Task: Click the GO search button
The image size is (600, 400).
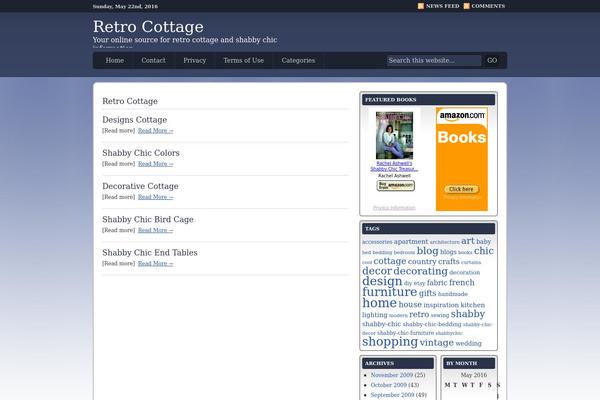Action: 492,60
